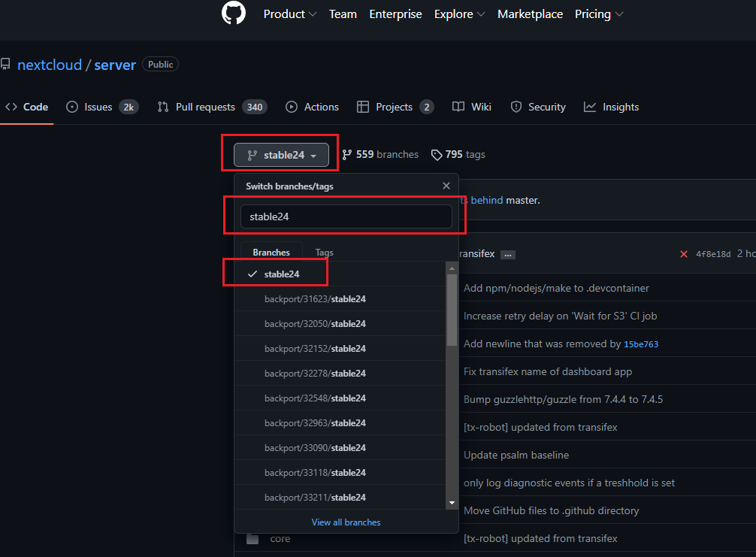Viewport: 756px width, 557px height.
Task: Click the failed status X icon
Action: (x=684, y=254)
